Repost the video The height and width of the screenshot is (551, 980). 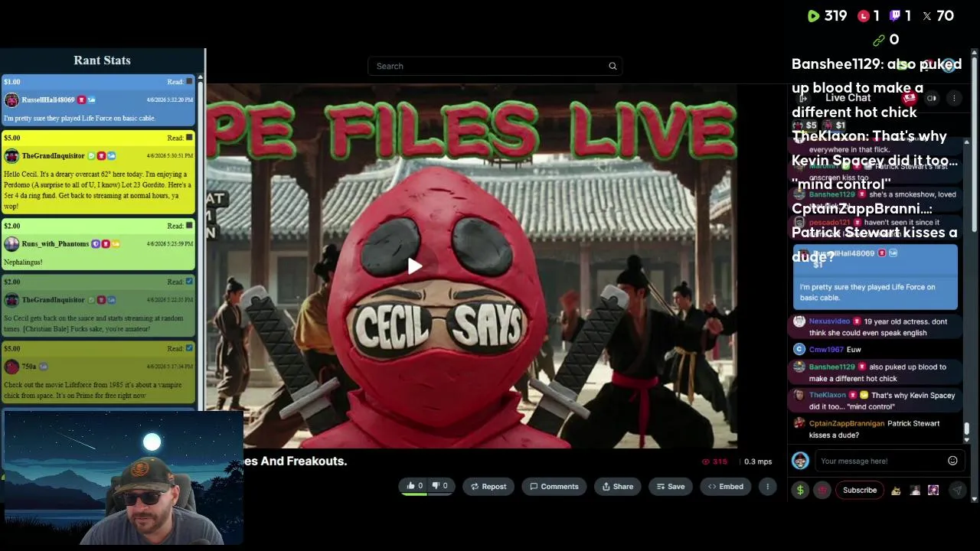tap(488, 487)
